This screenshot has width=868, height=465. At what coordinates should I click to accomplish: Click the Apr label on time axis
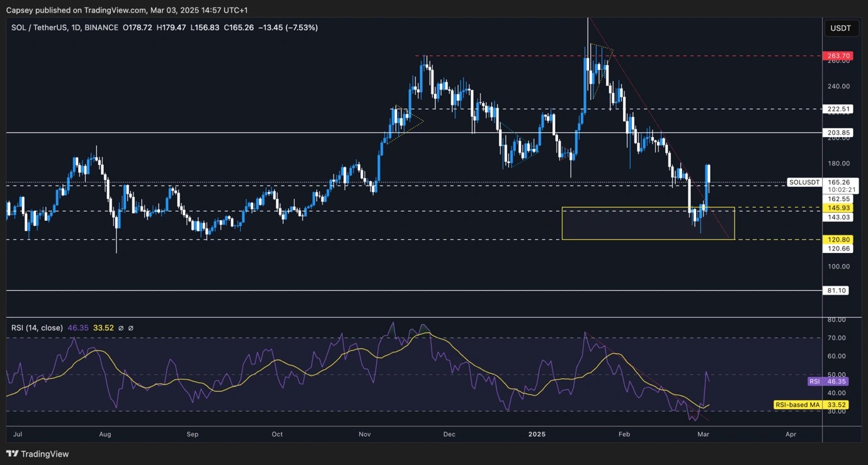point(791,434)
